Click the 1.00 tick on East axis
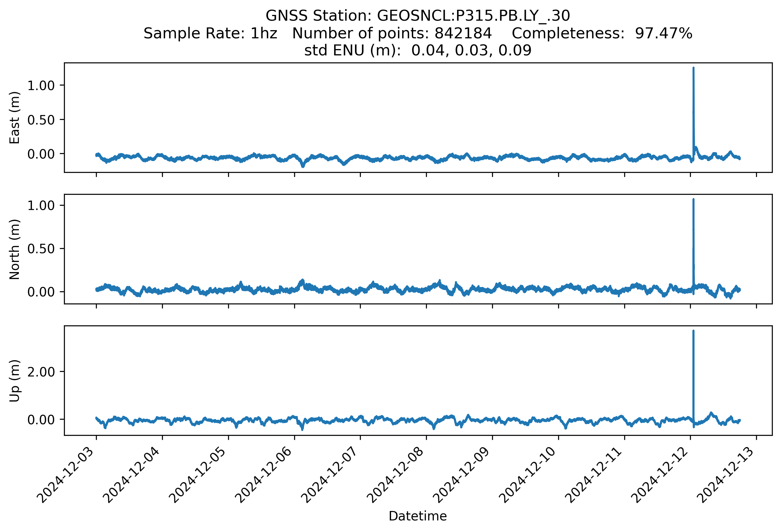Image resolution: width=781 pixels, height=532 pixels. pos(41,86)
